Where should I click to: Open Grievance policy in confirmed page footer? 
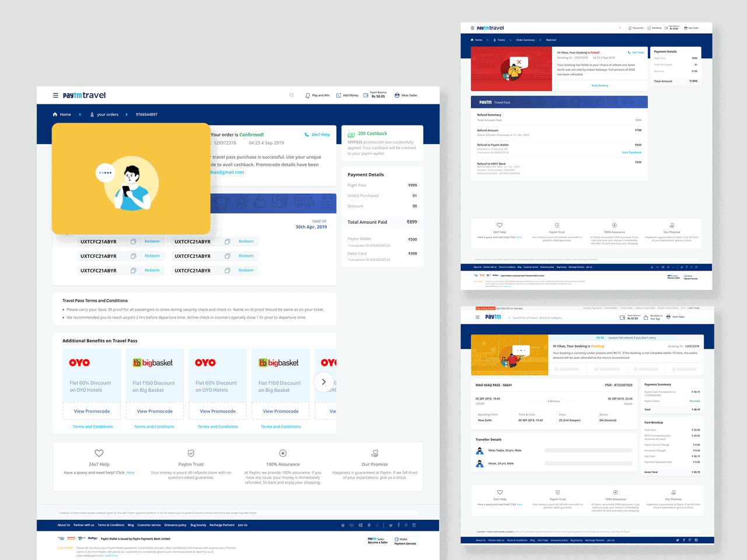coord(175,525)
